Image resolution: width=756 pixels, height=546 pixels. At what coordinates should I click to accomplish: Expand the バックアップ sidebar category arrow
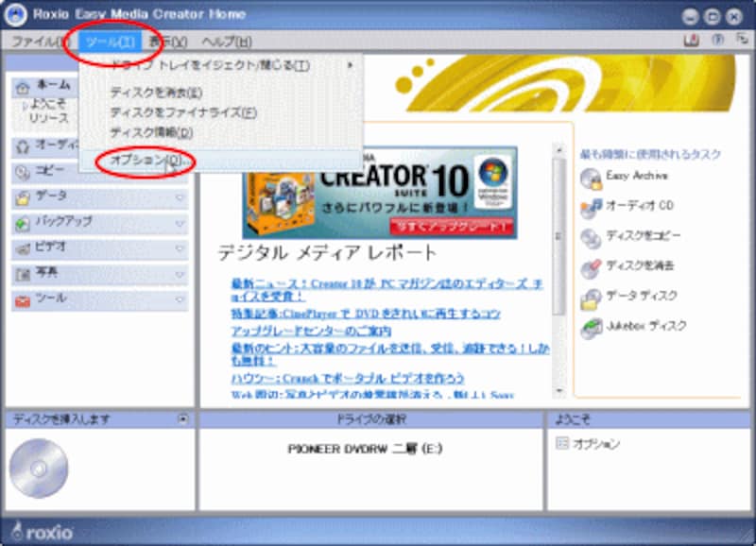pyautogui.click(x=180, y=223)
